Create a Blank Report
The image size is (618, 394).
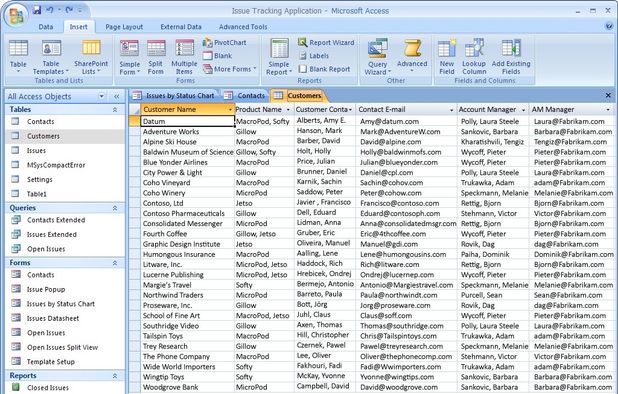(324, 69)
